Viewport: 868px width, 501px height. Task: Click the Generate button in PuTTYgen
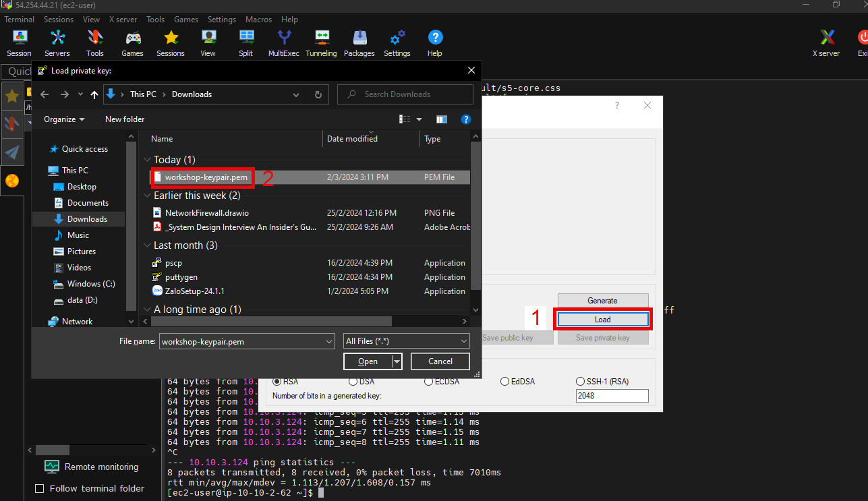[603, 301]
